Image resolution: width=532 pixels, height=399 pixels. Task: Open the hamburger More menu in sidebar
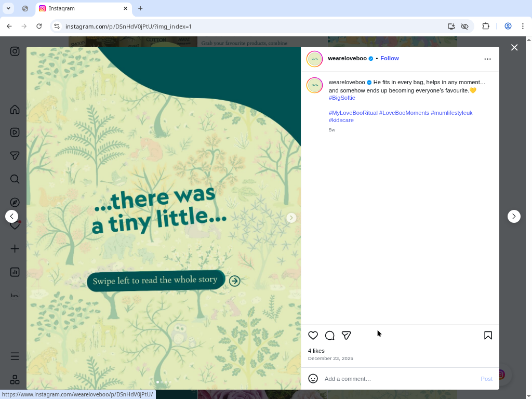click(15, 356)
